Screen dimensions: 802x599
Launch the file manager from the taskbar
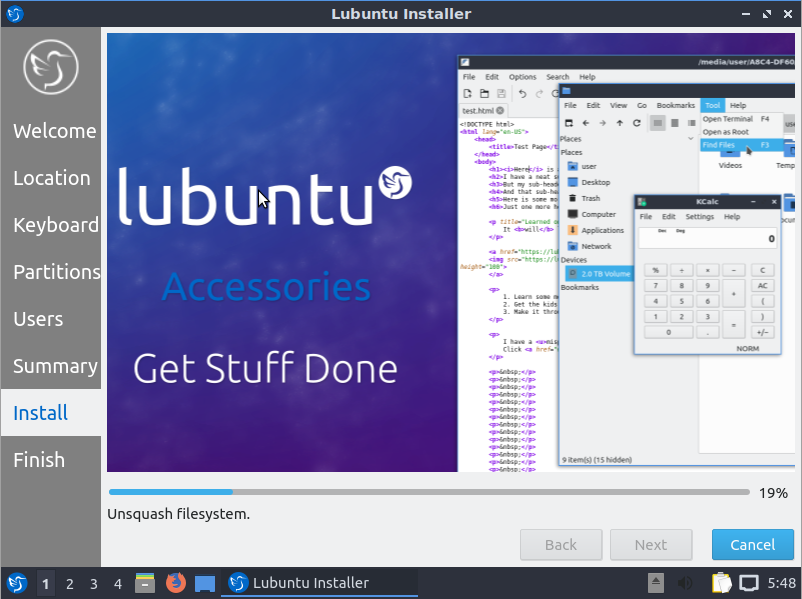click(x=145, y=583)
